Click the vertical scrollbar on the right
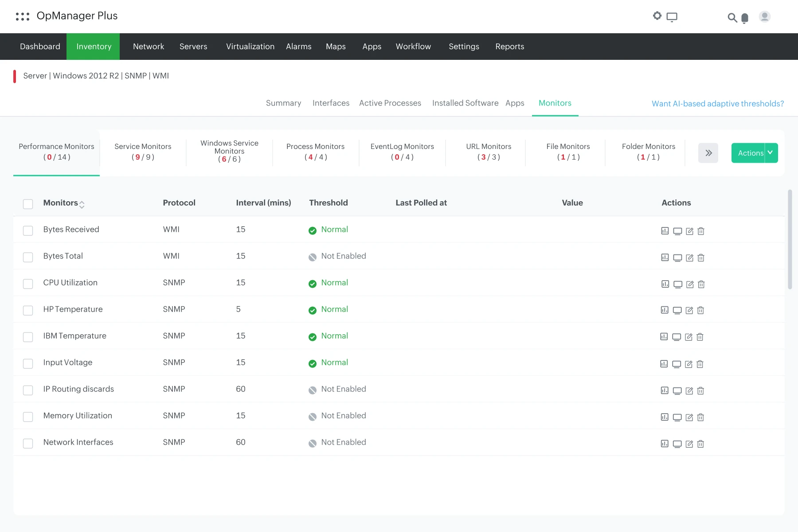798x532 pixels. click(790, 239)
